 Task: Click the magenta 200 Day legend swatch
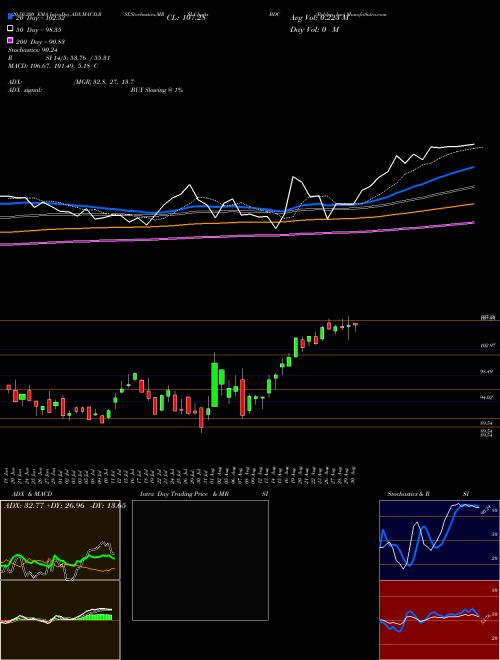point(11,41)
